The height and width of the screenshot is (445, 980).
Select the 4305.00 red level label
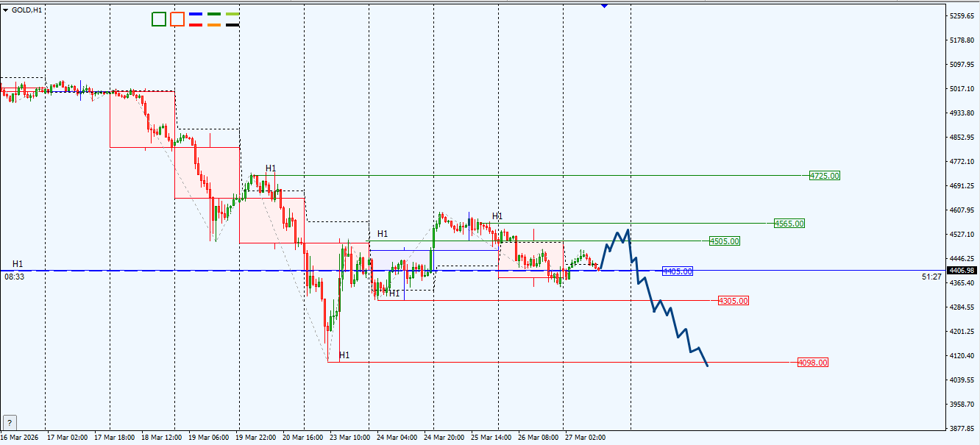click(x=734, y=301)
